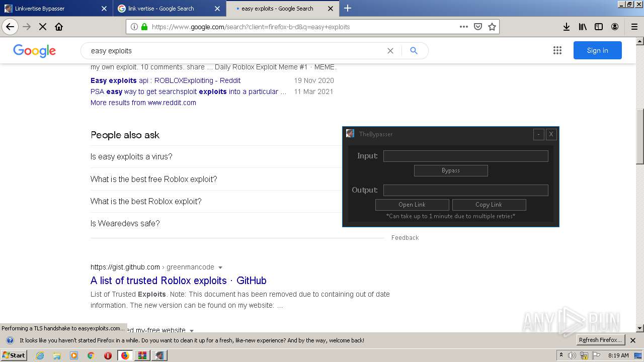Clear the Google search box text
The height and width of the screenshot is (362, 644).
(390, 51)
